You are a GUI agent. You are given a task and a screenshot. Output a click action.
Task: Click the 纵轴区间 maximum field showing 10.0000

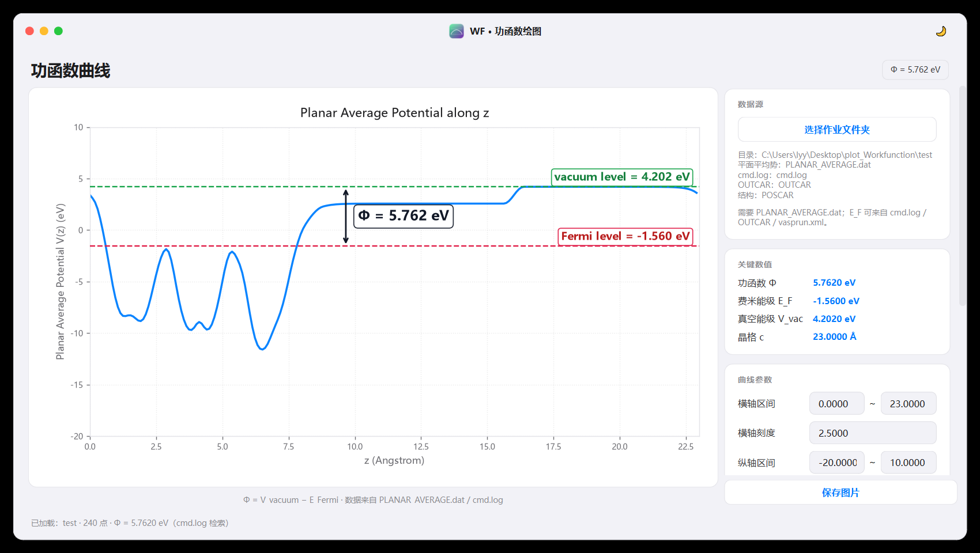[x=909, y=463]
